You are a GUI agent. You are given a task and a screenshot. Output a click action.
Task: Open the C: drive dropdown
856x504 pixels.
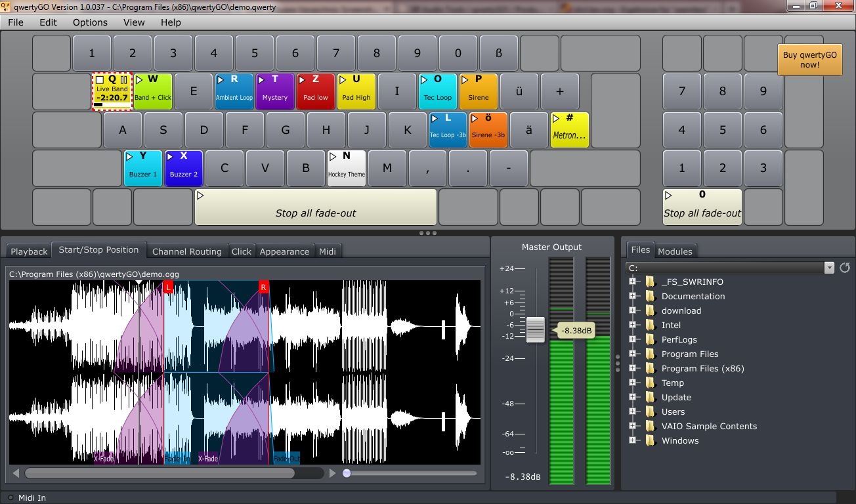click(829, 268)
